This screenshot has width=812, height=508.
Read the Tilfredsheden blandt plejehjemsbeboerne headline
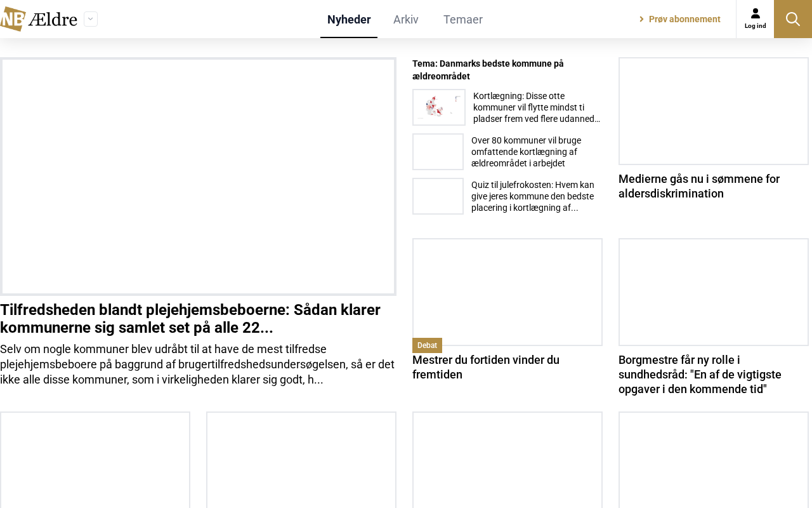(190, 319)
